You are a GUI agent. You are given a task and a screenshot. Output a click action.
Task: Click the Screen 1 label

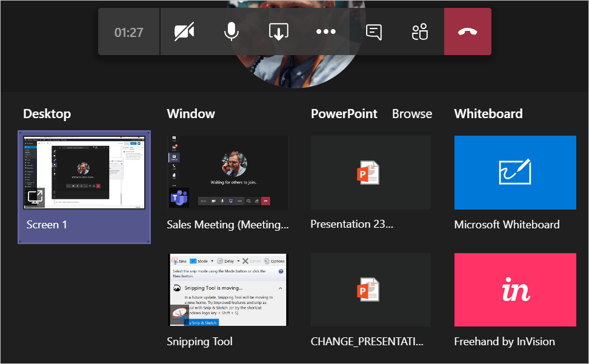(47, 225)
